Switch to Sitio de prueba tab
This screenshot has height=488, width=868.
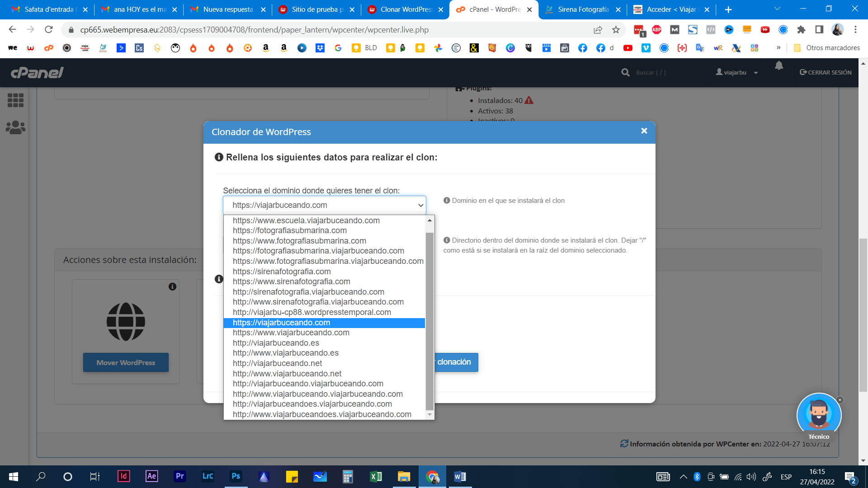point(317,9)
